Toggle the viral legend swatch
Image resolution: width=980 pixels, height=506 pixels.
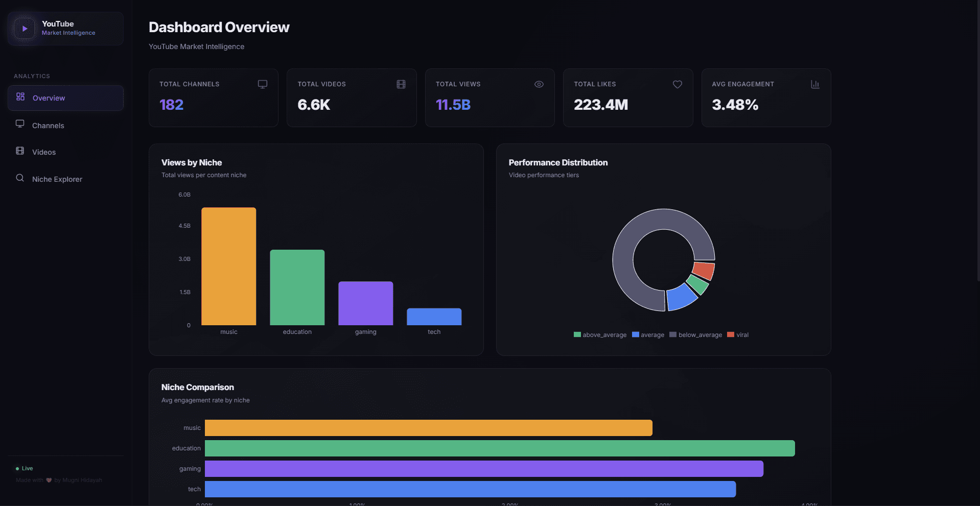pos(731,335)
